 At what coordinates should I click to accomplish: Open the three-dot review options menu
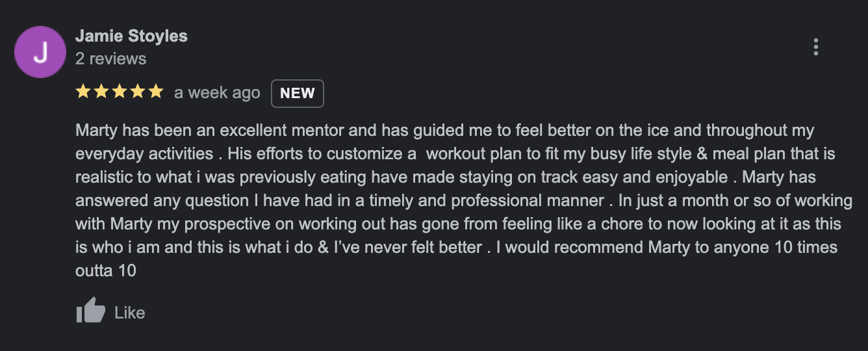[815, 47]
